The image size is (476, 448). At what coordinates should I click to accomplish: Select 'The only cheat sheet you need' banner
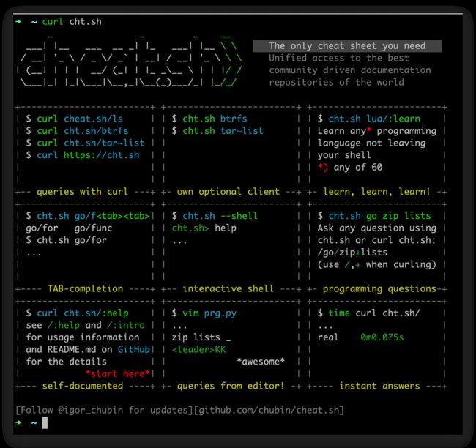tap(347, 46)
